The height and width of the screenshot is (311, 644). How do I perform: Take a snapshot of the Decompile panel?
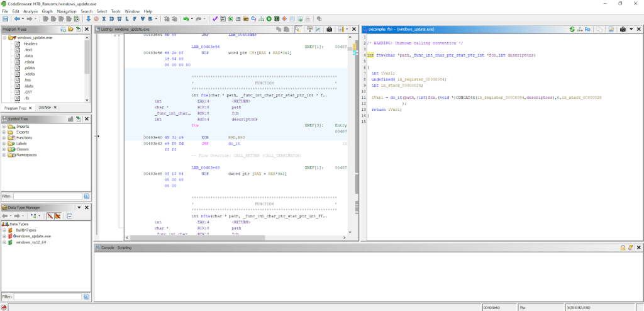[622, 29]
